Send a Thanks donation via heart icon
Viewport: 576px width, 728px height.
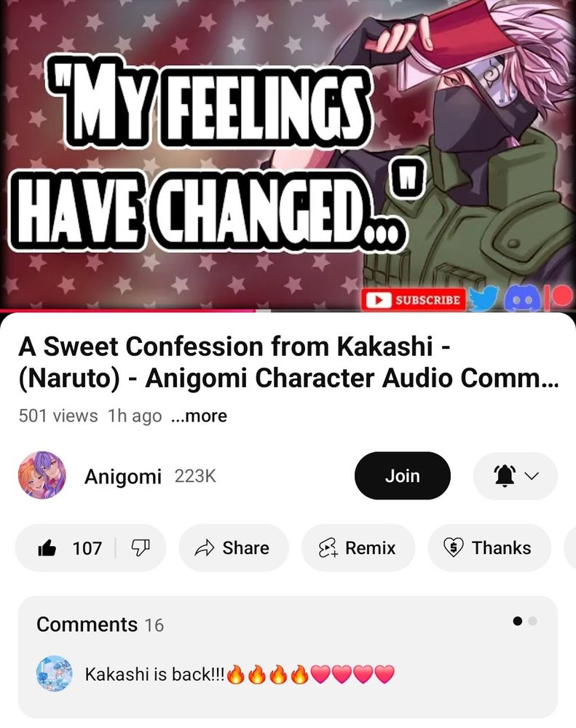pyautogui.click(x=489, y=548)
